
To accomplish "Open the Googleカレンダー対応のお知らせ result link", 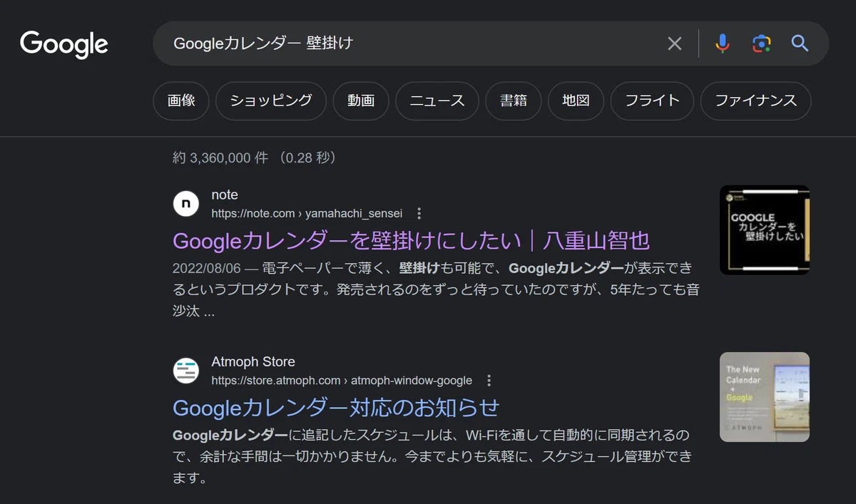I will [x=336, y=408].
